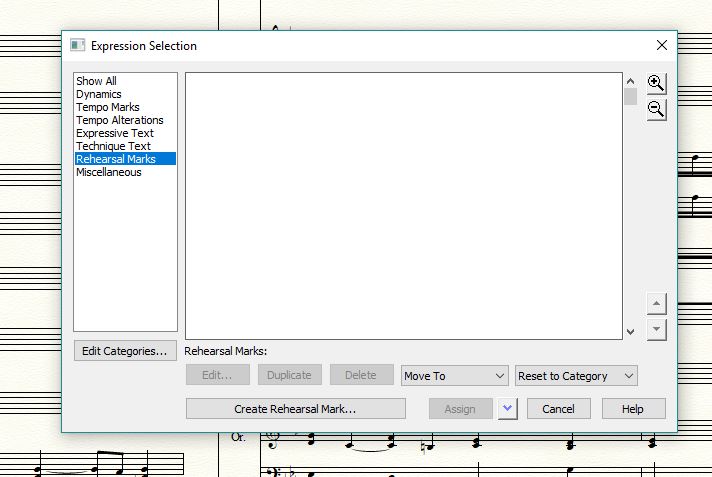Expand the Reset to Category dropdown
This screenshot has width=712, height=477.
click(576, 376)
